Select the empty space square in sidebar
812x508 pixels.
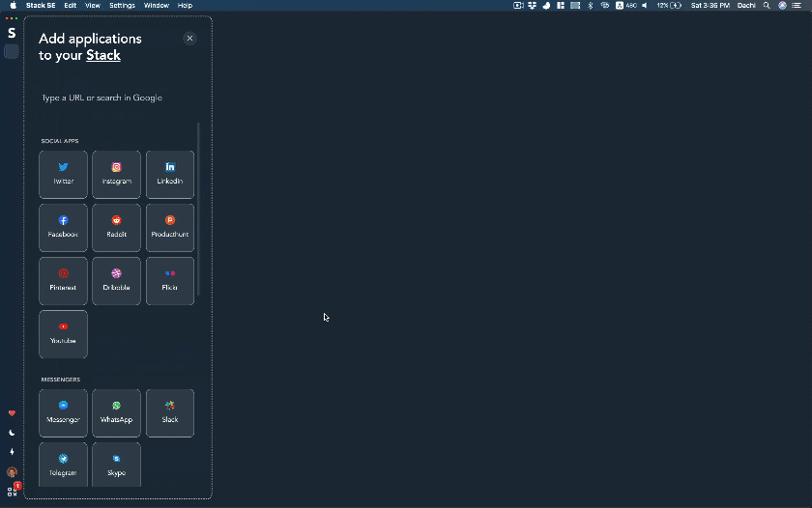coord(12,51)
